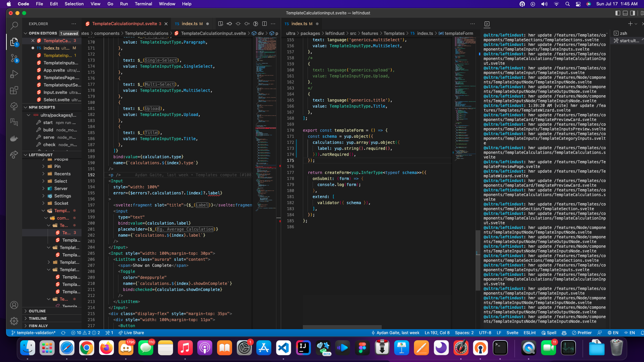This screenshot has height=362, width=644.
Task: Click the Svelte language mode indicator
Action: [x=512, y=333]
